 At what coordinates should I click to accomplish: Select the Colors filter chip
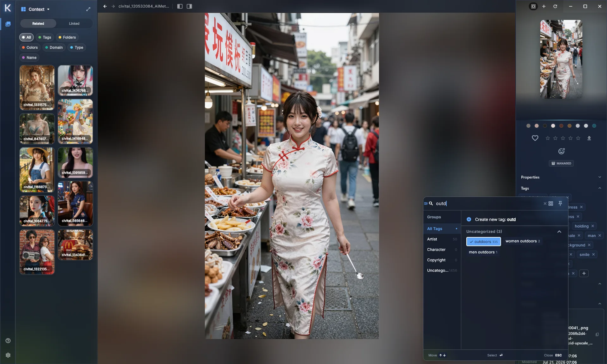click(30, 47)
